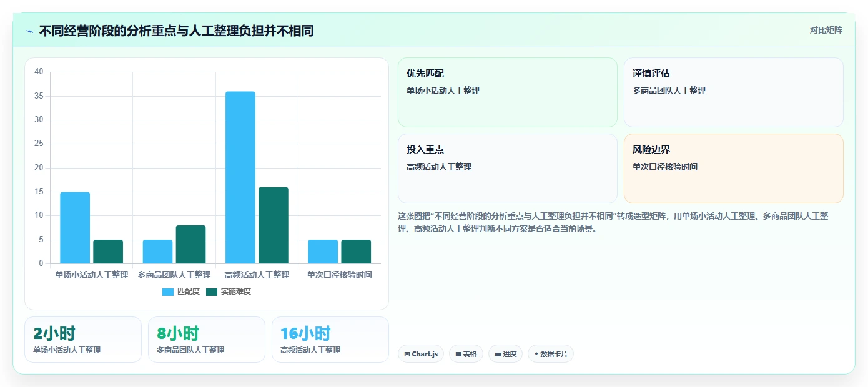
Task: Open the 投入重点 matrix card
Action: point(508,169)
